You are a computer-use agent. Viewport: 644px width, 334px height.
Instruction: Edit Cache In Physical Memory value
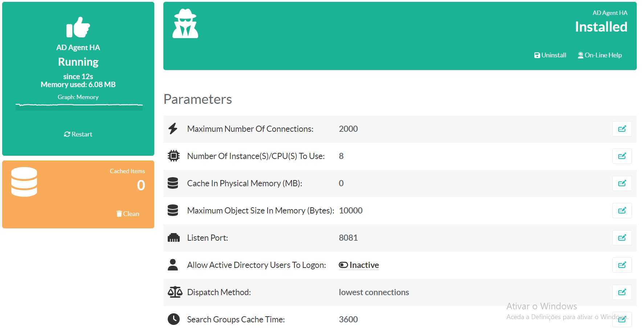point(622,183)
